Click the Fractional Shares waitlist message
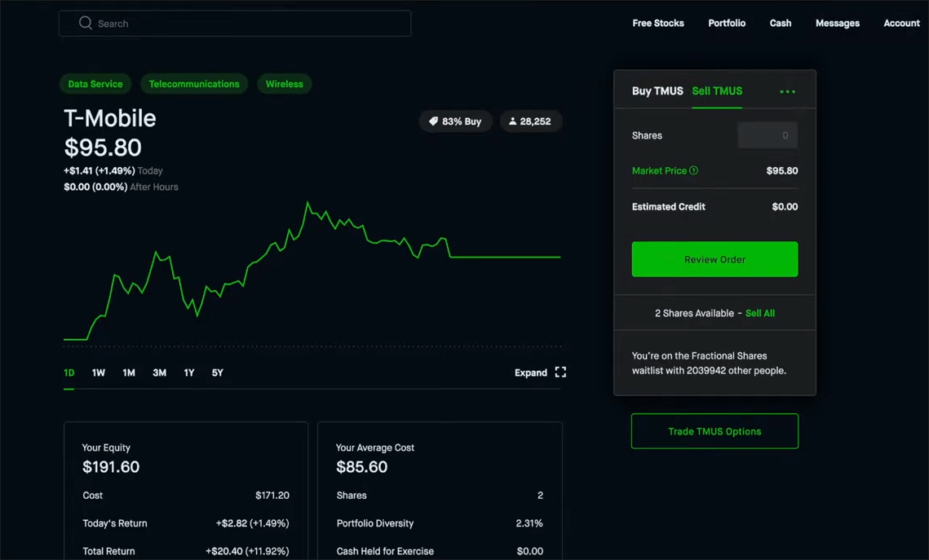 coord(709,364)
